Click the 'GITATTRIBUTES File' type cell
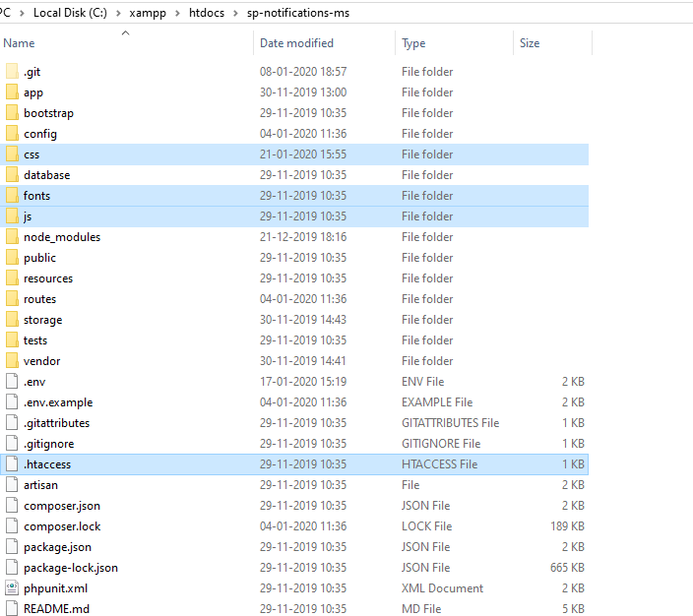This screenshot has width=693, height=616. point(451,423)
